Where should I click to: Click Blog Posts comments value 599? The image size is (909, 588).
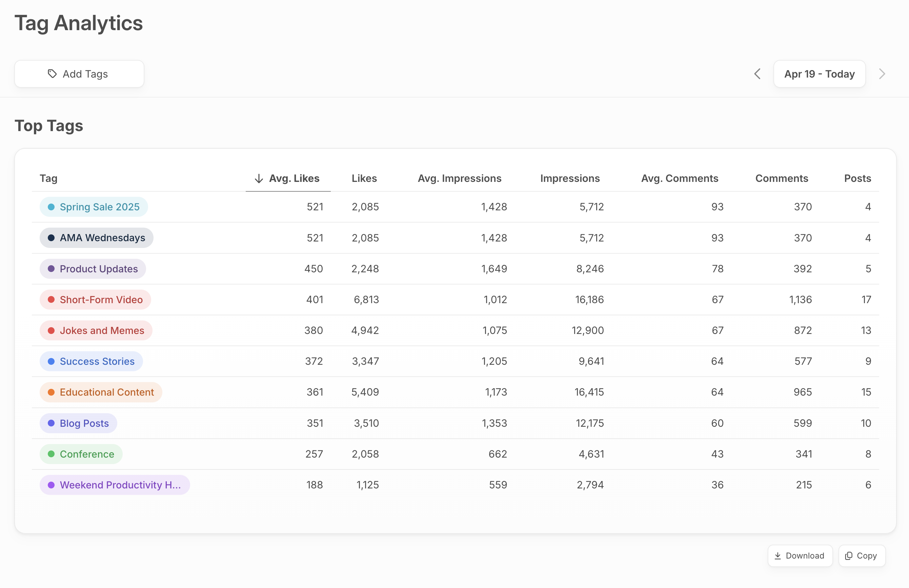click(x=803, y=423)
